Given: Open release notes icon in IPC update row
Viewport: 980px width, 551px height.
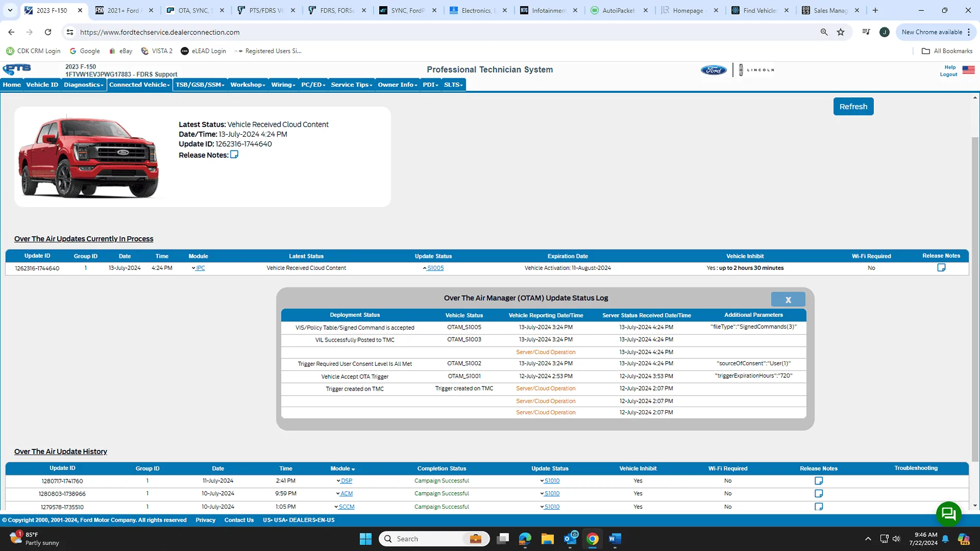Looking at the screenshot, I should 941,268.
